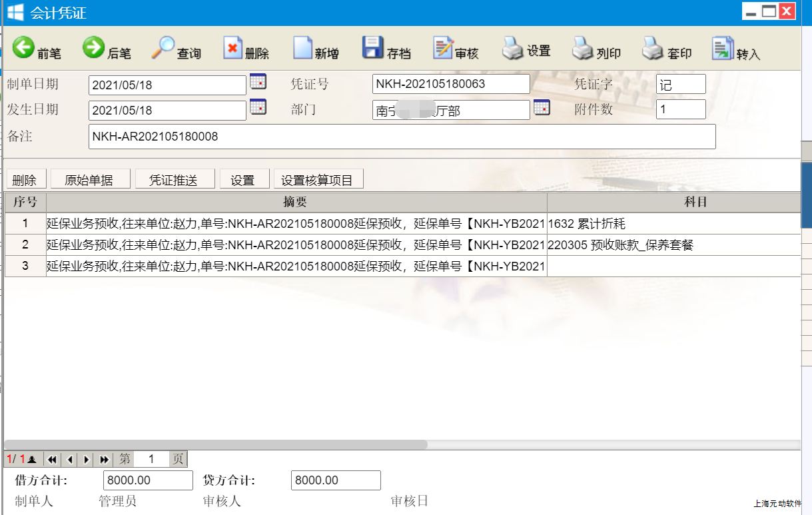Jump to last page using pager arrow
This screenshot has height=515, width=812.
coord(104,459)
